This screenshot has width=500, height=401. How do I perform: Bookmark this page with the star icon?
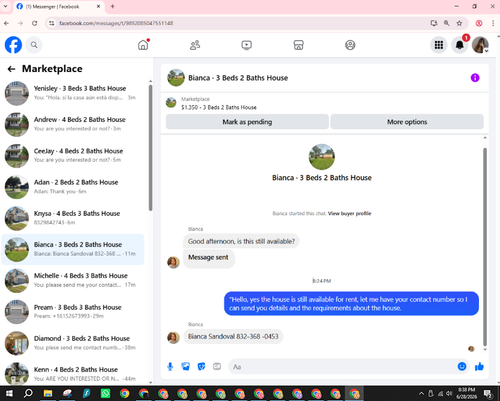[x=459, y=23]
